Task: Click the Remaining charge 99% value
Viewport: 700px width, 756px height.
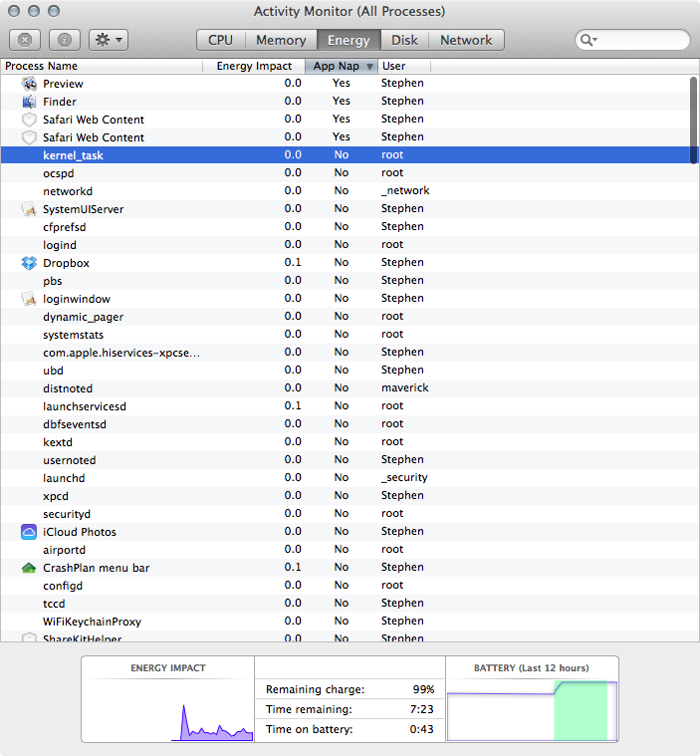Action: click(x=423, y=689)
